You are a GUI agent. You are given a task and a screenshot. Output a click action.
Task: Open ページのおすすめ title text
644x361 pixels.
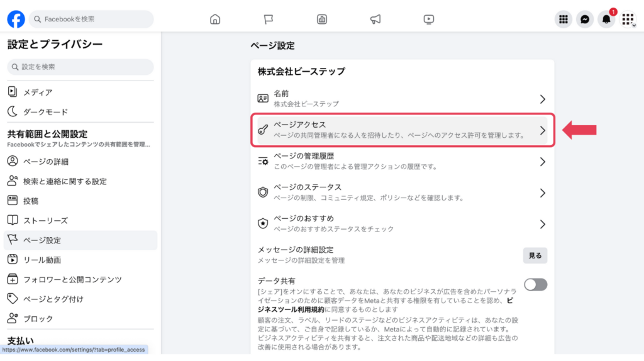point(304,218)
